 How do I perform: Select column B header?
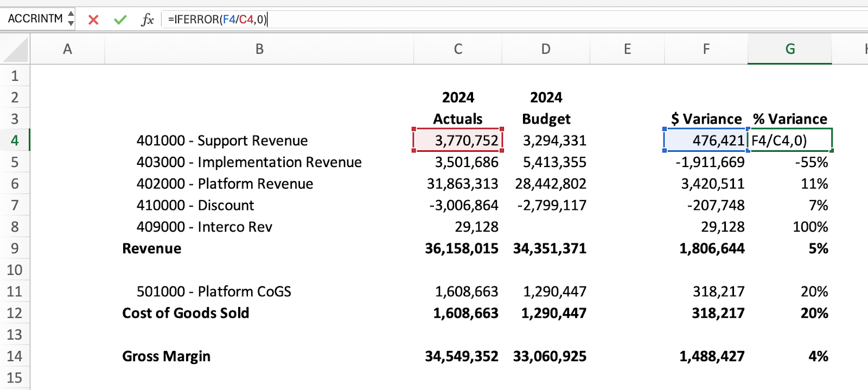pyautogui.click(x=259, y=49)
